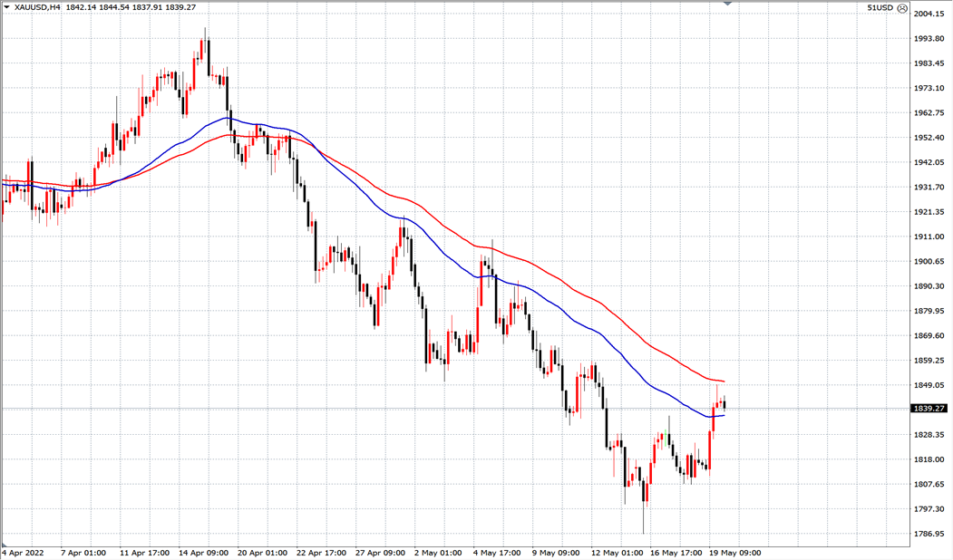Click the 2004.15 price scale label
Screen dimensions: 953x560
pos(929,14)
